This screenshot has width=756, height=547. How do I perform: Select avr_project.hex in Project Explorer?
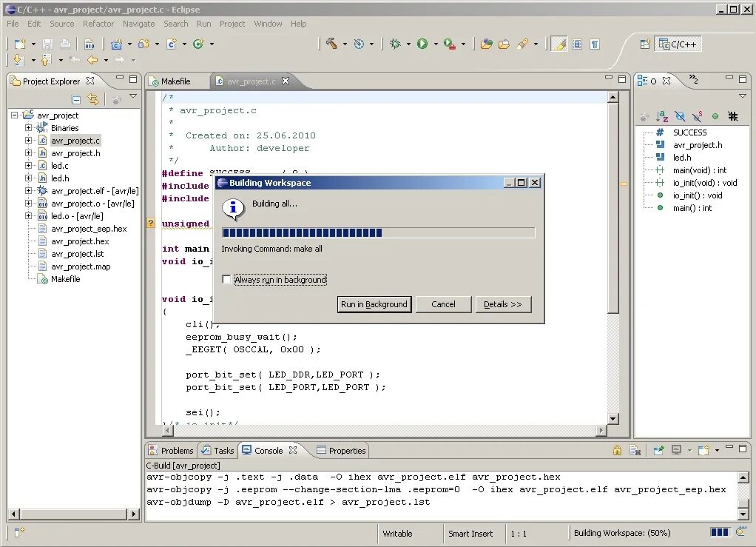pos(80,241)
